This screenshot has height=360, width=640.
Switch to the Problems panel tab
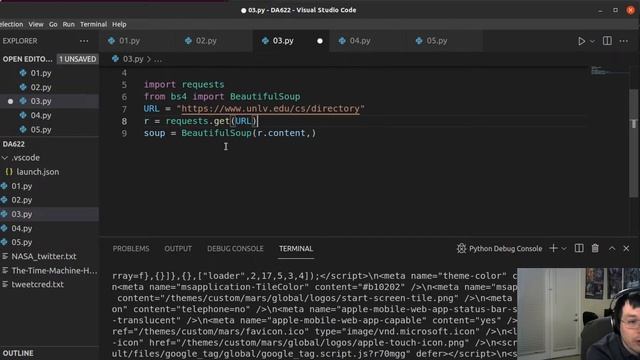coord(131,249)
